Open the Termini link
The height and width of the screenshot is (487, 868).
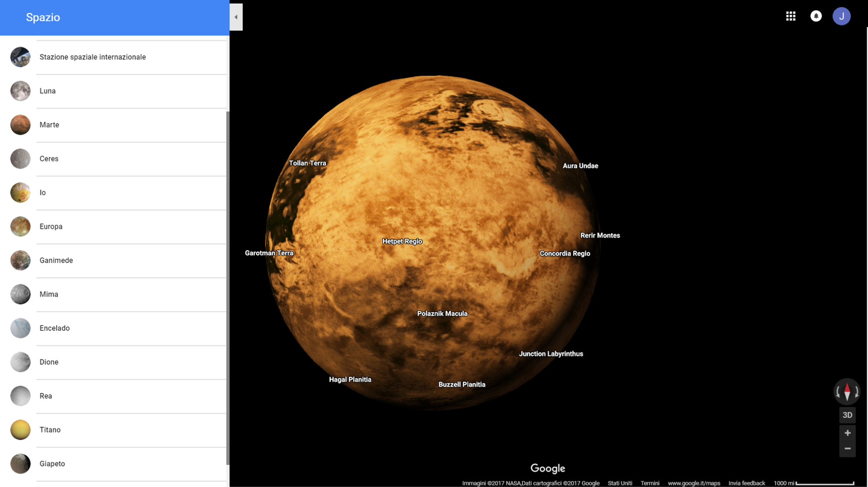pyautogui.click(x=650, y=483)
